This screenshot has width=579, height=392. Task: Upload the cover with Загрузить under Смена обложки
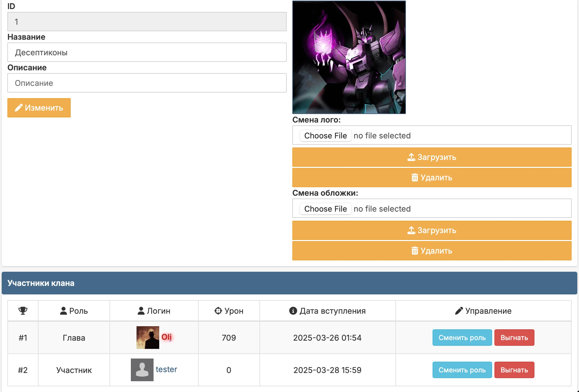pos(432,230)
